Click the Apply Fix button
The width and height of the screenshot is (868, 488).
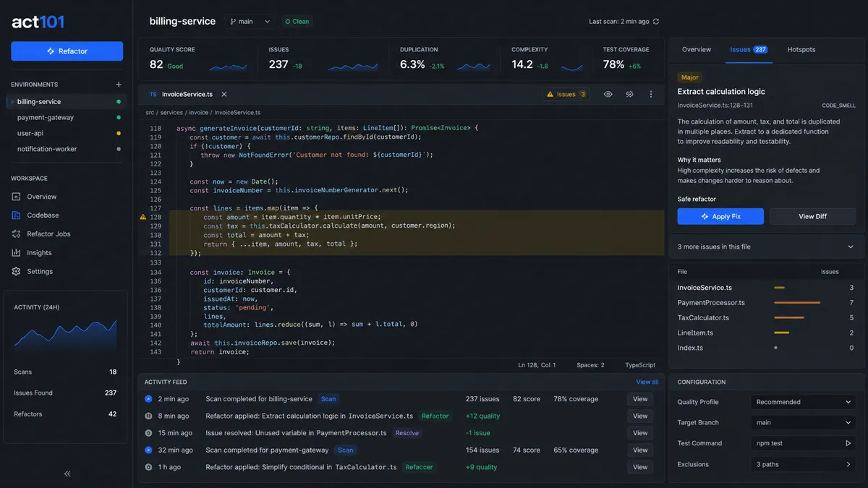[720, 216]
